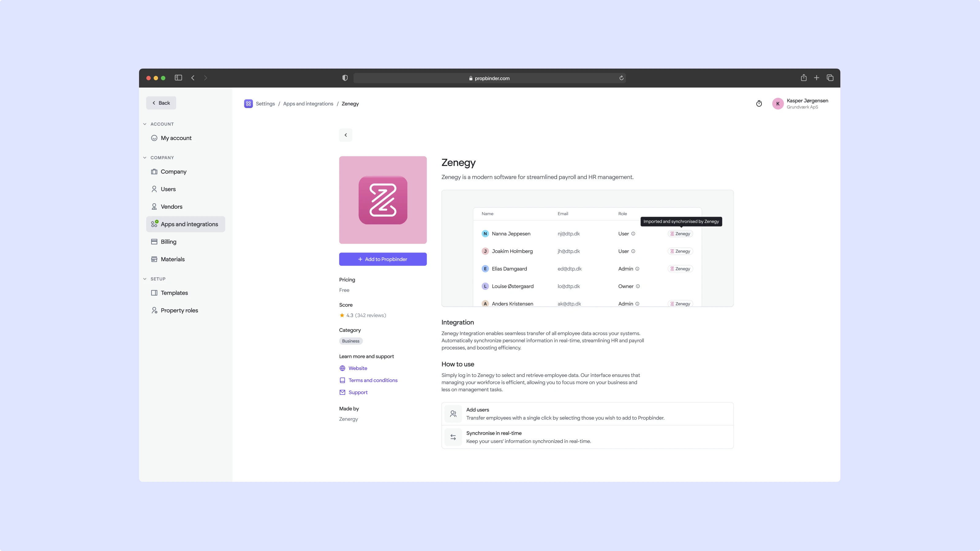
Task: Click the Safari share icon
Action: tap(804, 77)
